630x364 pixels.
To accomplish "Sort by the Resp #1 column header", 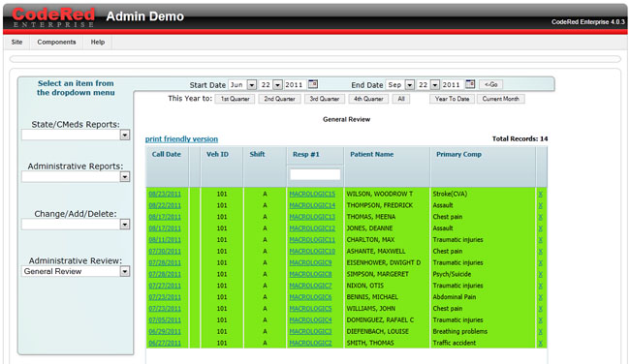I will pos(306,155).
